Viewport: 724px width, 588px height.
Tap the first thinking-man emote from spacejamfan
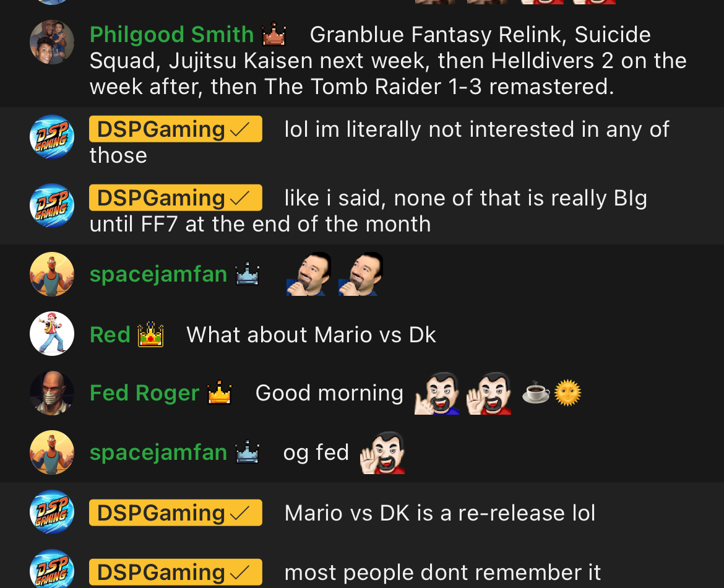click(x=309, y=274)
